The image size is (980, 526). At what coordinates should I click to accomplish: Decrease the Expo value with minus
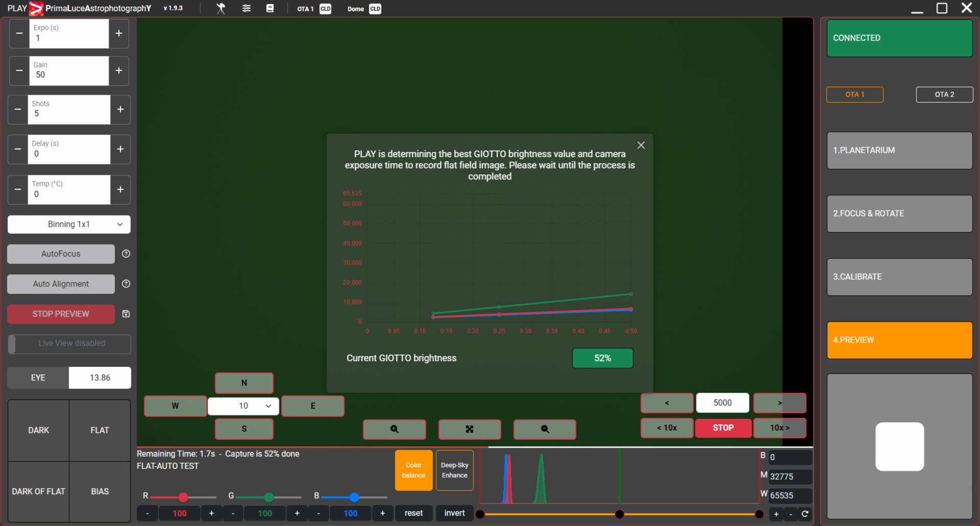[x=19, y=34]
